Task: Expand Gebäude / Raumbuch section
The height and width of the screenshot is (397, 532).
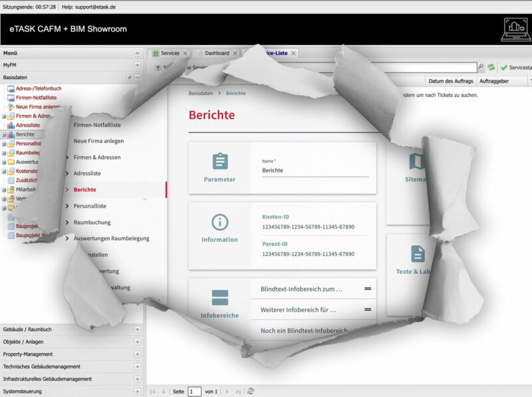Action: coord(137,329)
